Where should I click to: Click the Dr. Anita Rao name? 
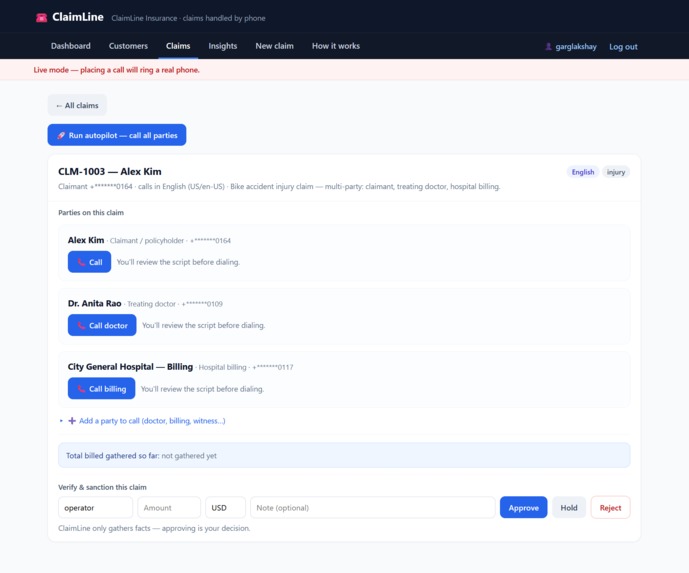click(x=94, y=303)
